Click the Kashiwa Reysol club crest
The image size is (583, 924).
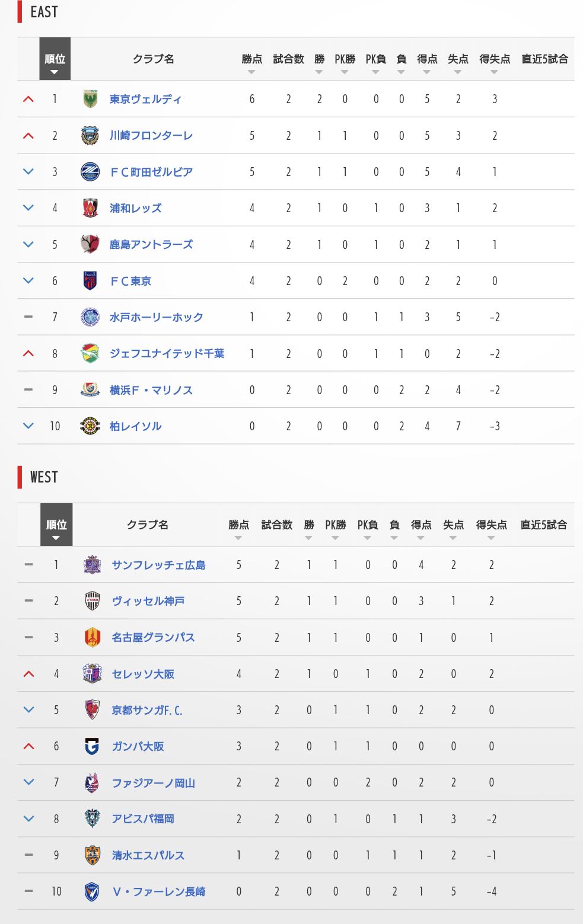(x=90, y=426)
